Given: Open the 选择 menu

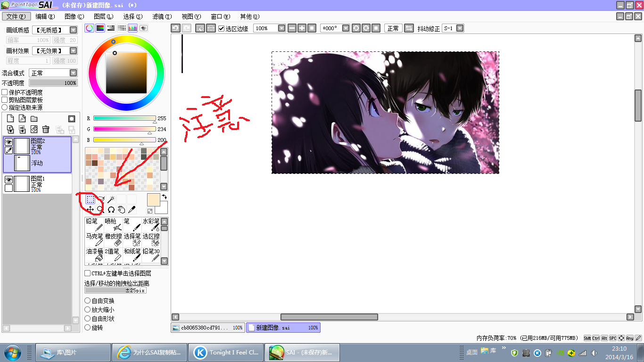Looking at the screenshot, I should [133, 16].
